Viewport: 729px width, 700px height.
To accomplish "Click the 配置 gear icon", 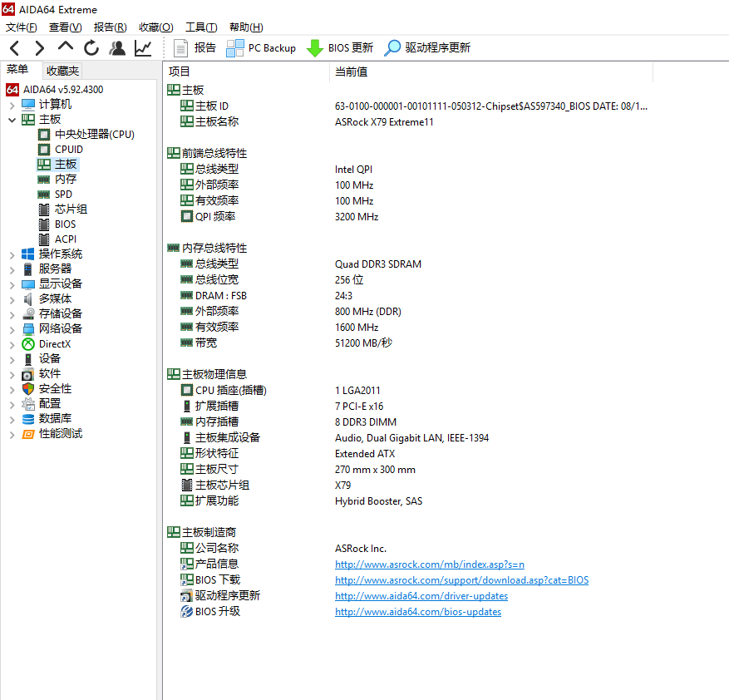I will (28, 404).
